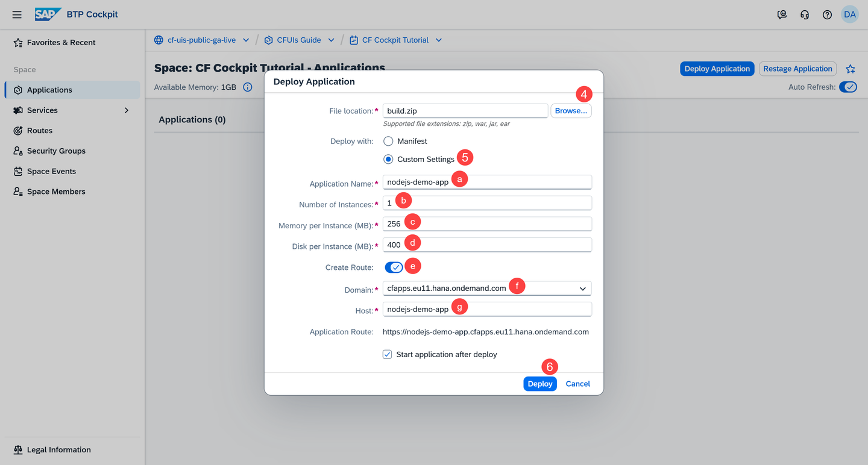
Task: Open Security Groups in sidebar
Action: (x=72, y=151)
